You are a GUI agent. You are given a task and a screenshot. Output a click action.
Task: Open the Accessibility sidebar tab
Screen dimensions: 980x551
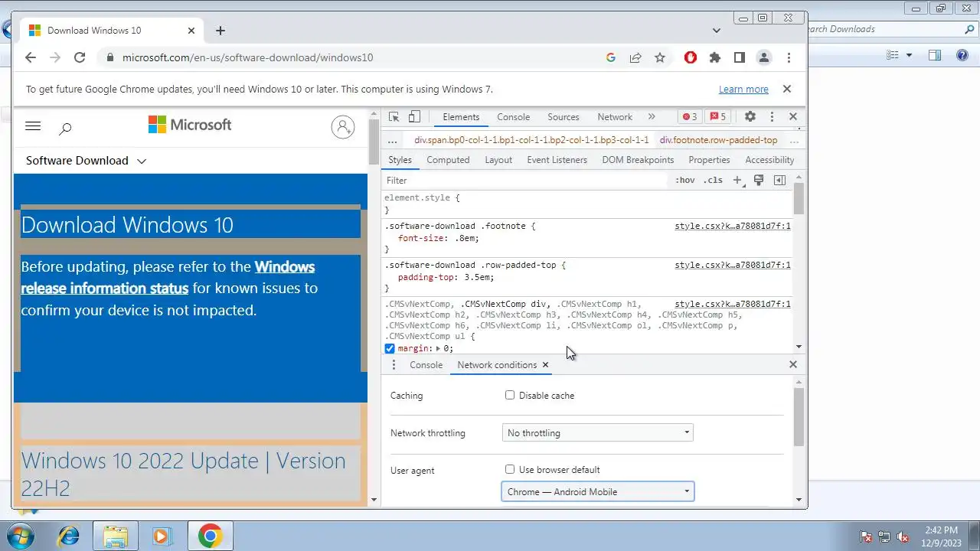pyautogui.click(x=769, y=160)
